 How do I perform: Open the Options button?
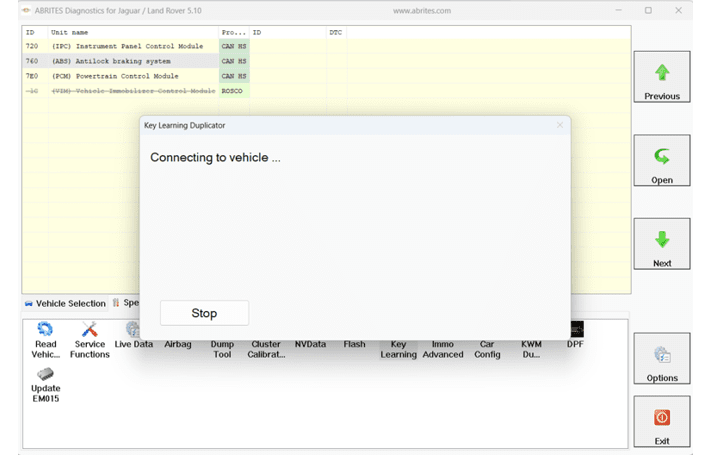pos(662,359)
